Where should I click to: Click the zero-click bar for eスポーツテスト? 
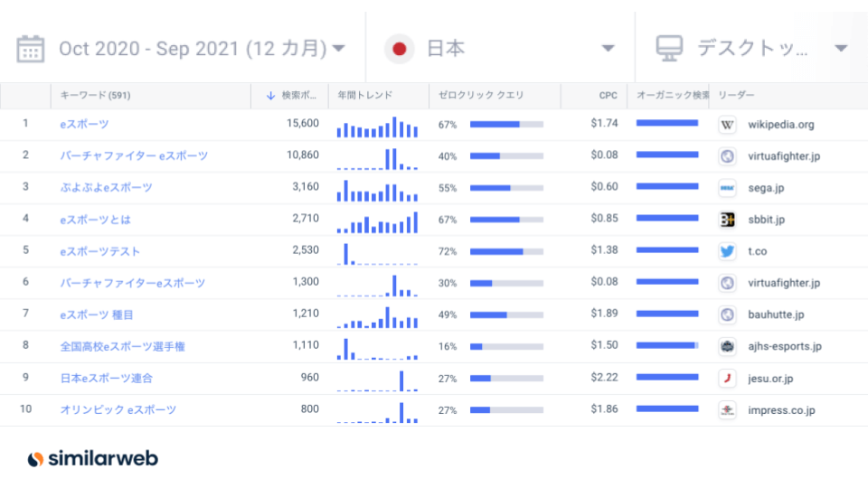pos(506,251)
